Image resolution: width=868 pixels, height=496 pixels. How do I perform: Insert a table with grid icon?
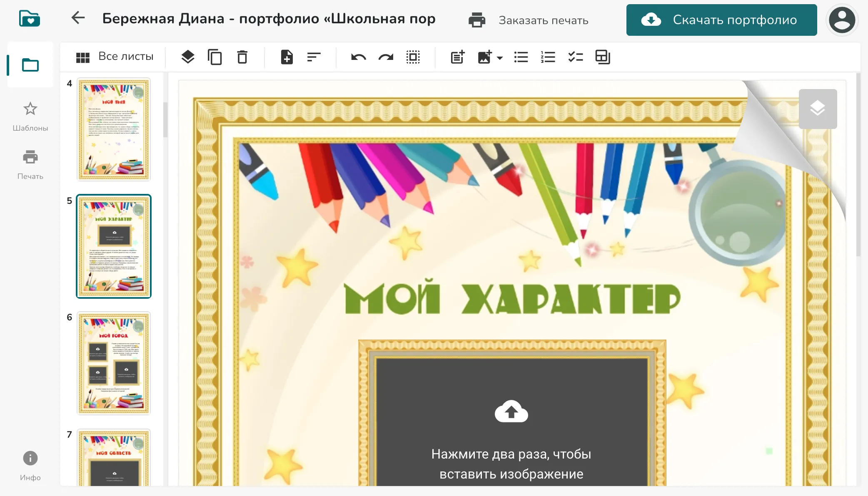(603, 57)
